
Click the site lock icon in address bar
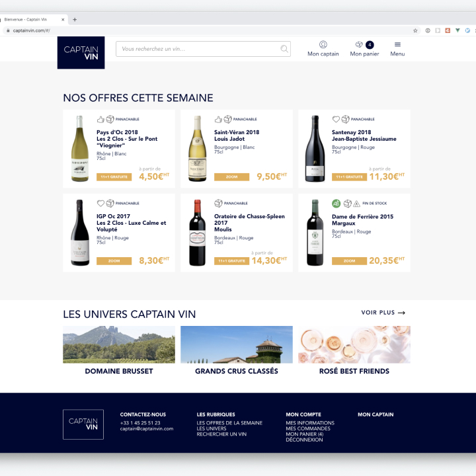tap(8, 30)
